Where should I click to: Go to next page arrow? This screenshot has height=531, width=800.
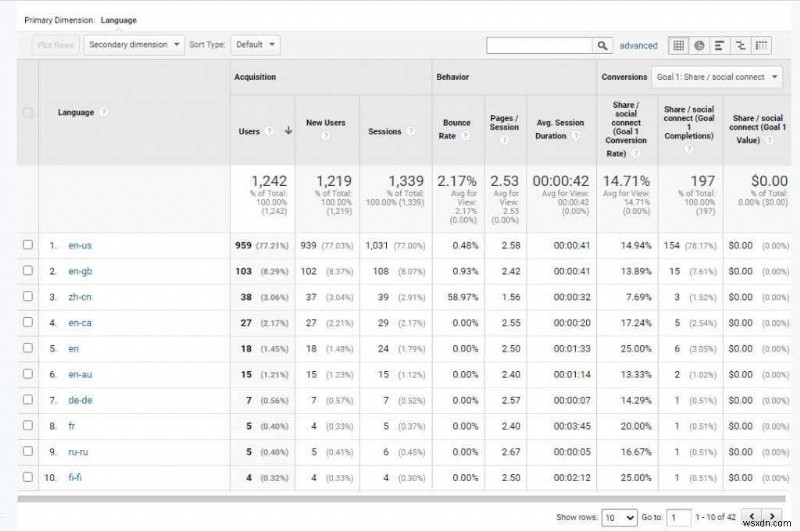pyautogui.click(x=772, y=517)
